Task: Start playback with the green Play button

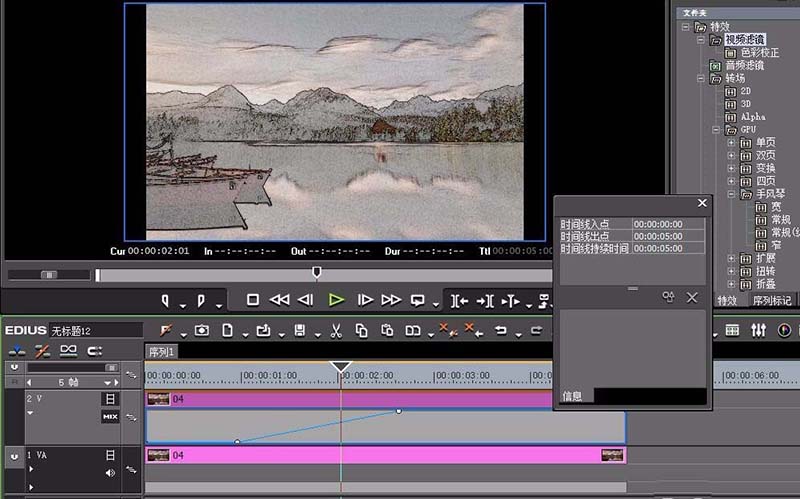Action: (336, 300)
